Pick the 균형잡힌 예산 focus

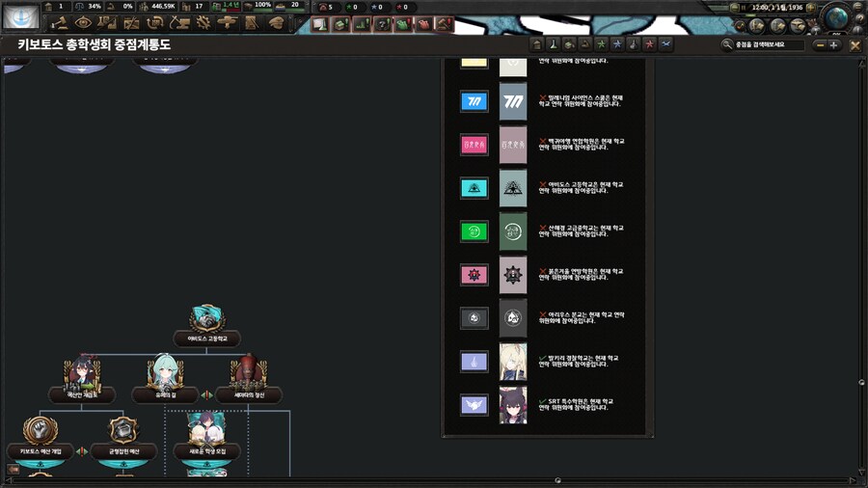pos(123,431)
